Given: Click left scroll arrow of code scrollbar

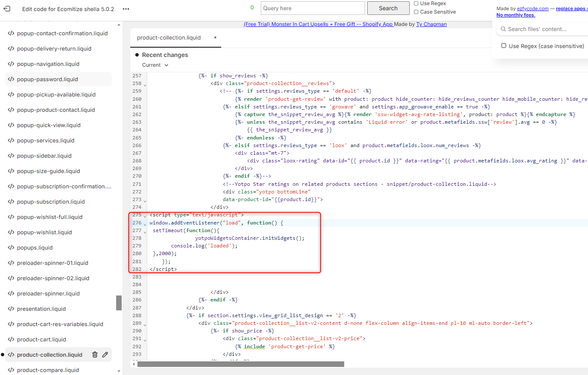Looking at the screenshot, I should (134, 364).
